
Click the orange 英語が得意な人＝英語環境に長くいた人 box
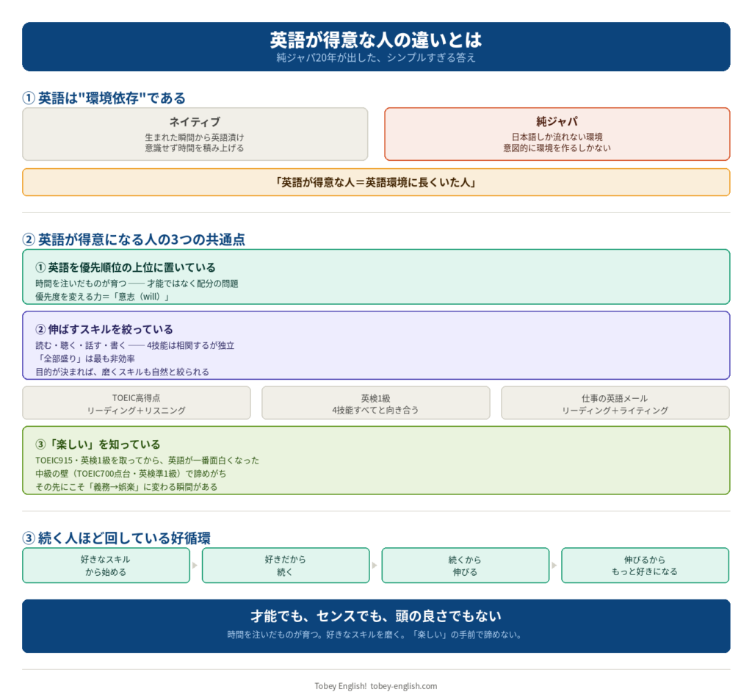pyautogui.click(x=376, y=182)
